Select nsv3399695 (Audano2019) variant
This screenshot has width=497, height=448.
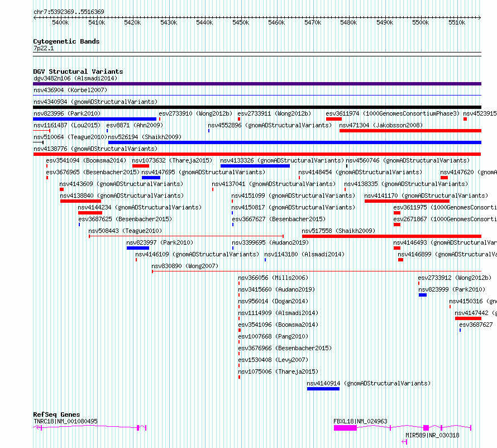pos(270,242)
